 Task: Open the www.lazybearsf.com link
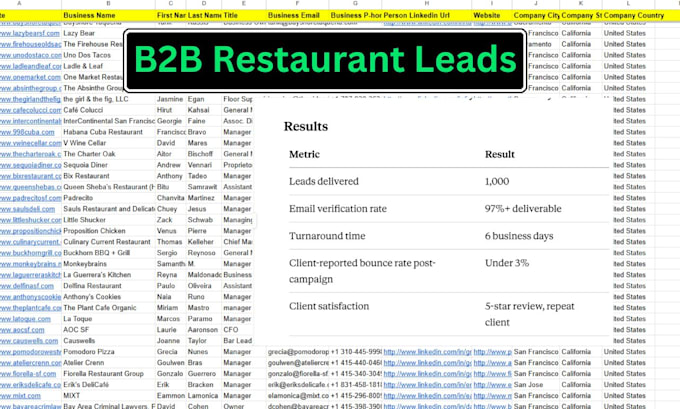click(x=29, y=33)
